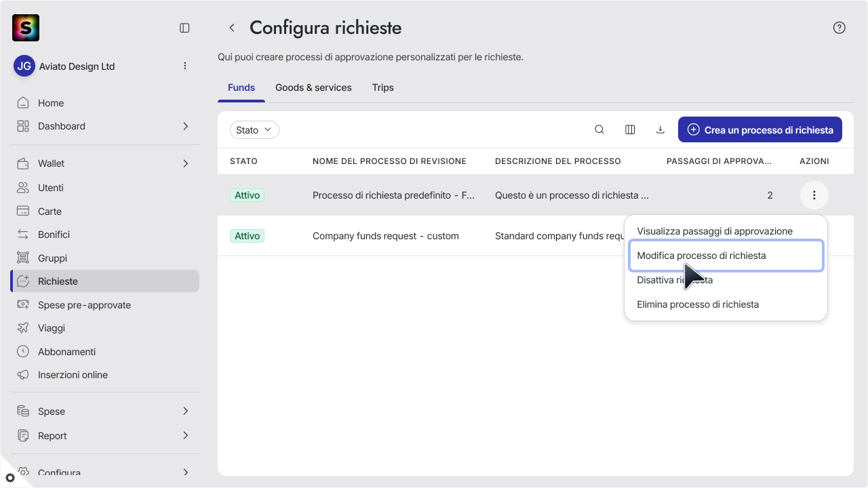Click the AZIONI column header
Viewport: 868px width, 488px height.
click(814, 161)
